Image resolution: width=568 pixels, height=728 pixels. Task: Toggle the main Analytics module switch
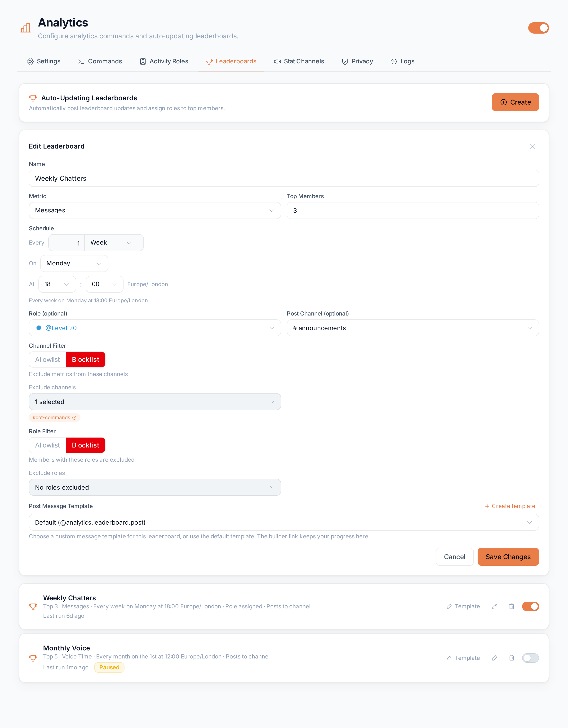click(538, 28)
